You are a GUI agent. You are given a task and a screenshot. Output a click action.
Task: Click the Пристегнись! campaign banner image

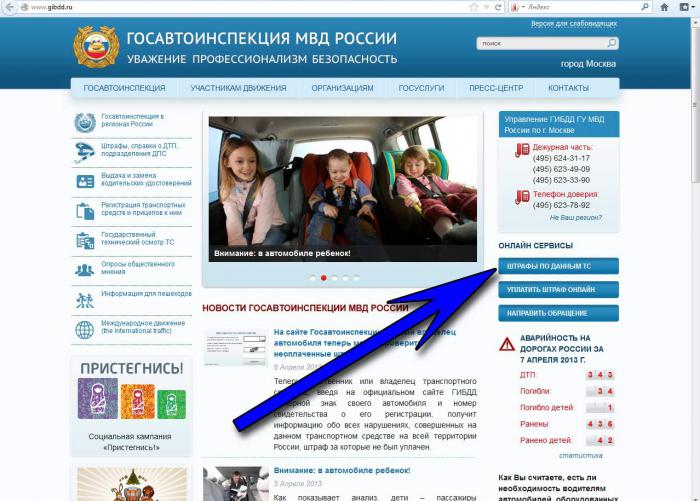(x=132, y=391)
